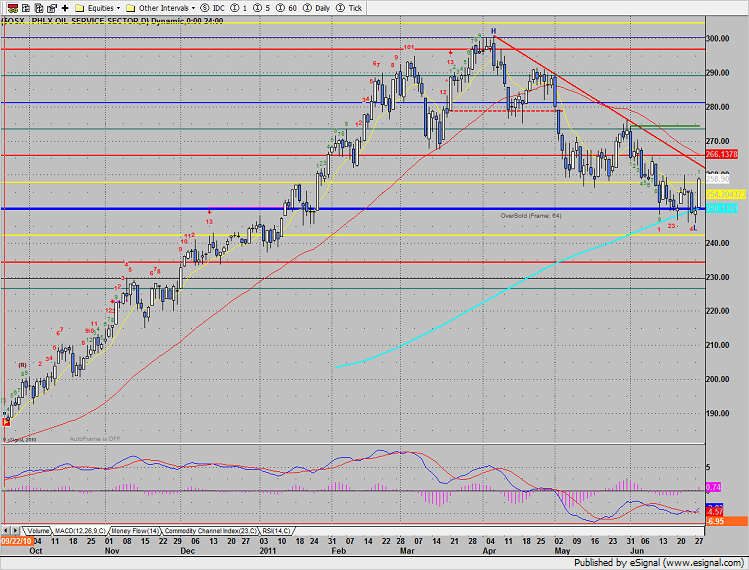Click the right tab-scroll arrow
Viewport: 749px width, 570px height.
(x=15, y=531)
